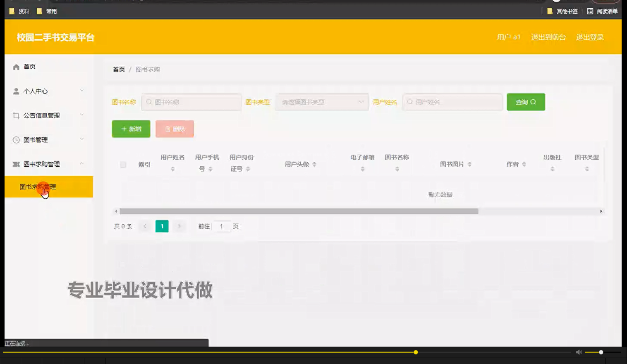The height and width of the screenshot is (364, 627).
Task: Click the plus icon on the 新增 button
Action: [x=123, y=129]
